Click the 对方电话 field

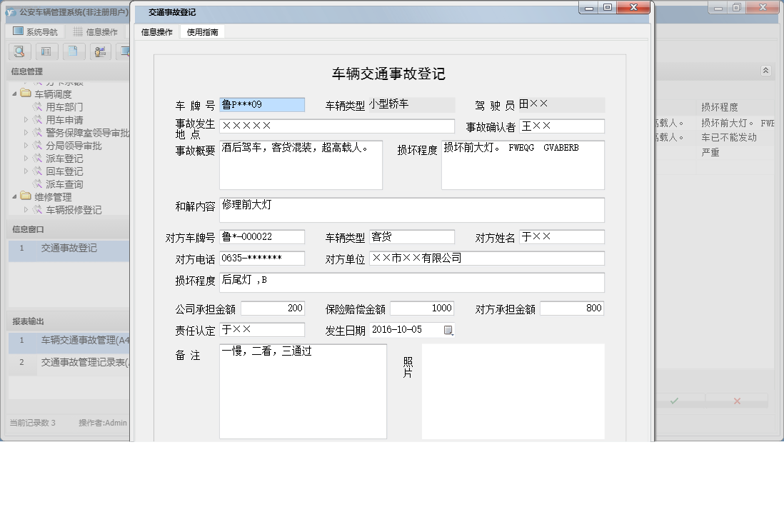[262, 259]
